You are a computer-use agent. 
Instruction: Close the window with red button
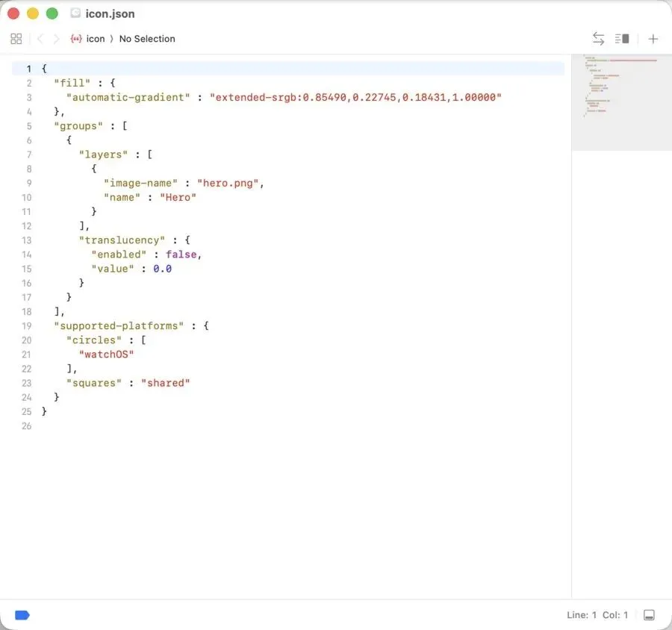point(13,13)
